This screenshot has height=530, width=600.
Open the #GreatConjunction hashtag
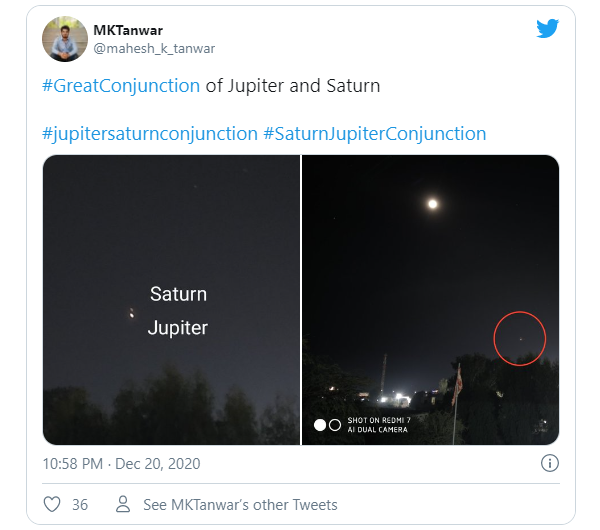click(121, 86)
